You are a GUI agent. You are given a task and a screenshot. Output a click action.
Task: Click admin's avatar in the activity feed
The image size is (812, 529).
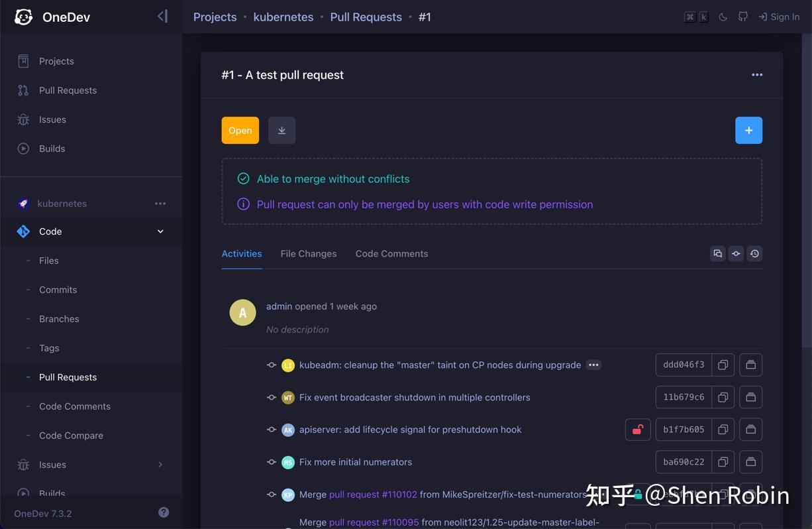click(x=242, y=312)
